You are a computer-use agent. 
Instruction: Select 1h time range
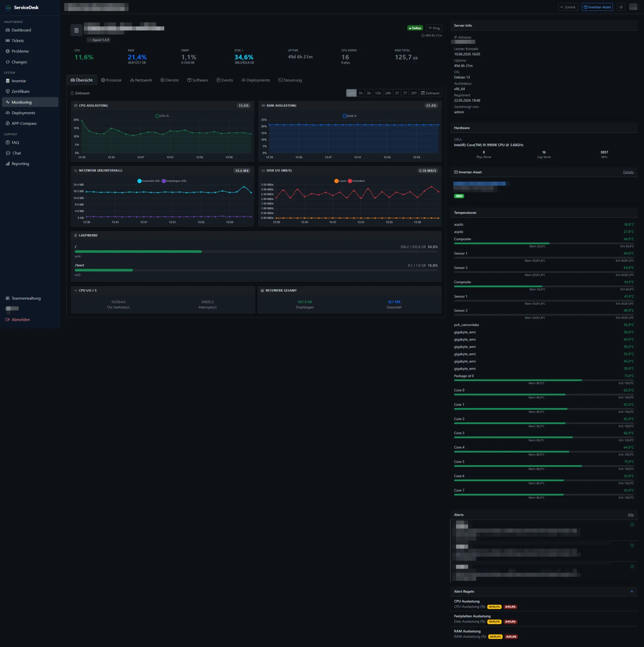pyautogui.click(x=361, y=93)
